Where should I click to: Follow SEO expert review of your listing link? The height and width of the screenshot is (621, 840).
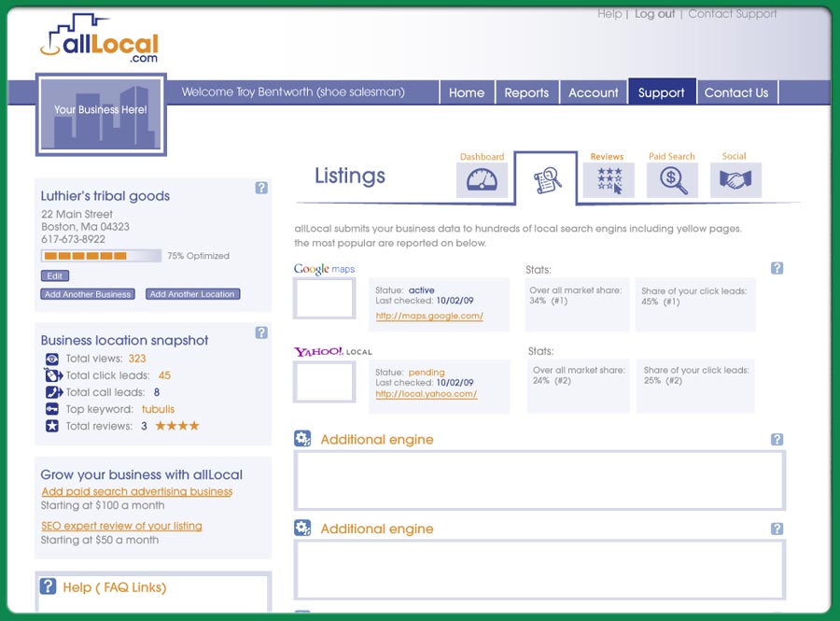[121, 526]
